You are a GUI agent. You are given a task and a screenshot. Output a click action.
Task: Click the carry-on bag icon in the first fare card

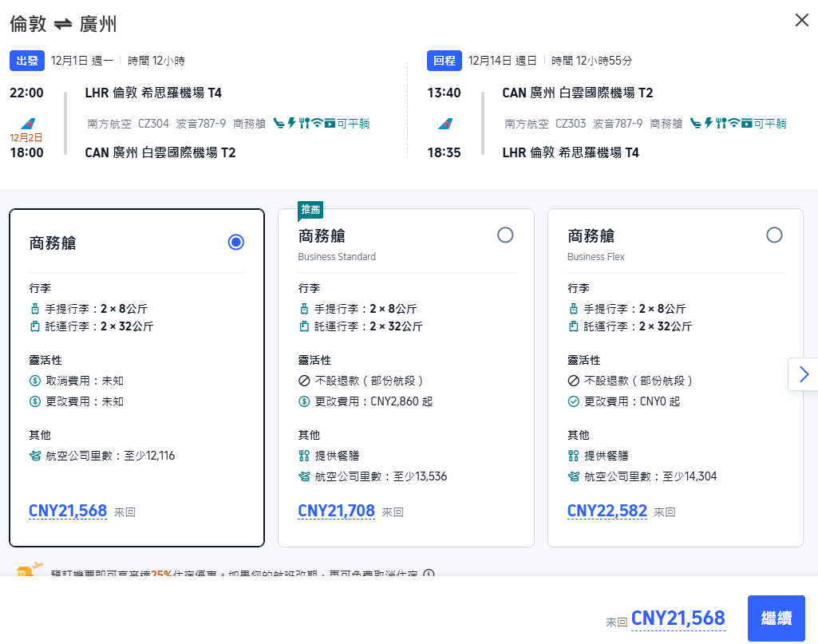(x=35, y=309)
